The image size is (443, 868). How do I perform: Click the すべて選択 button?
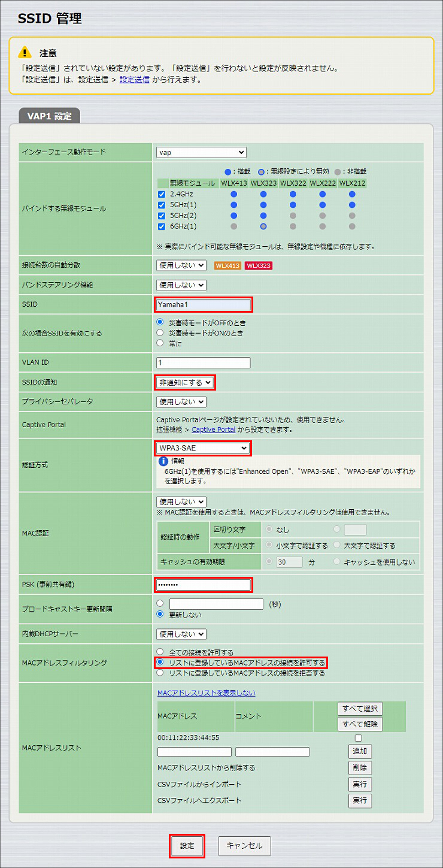(x=360, y=709)
